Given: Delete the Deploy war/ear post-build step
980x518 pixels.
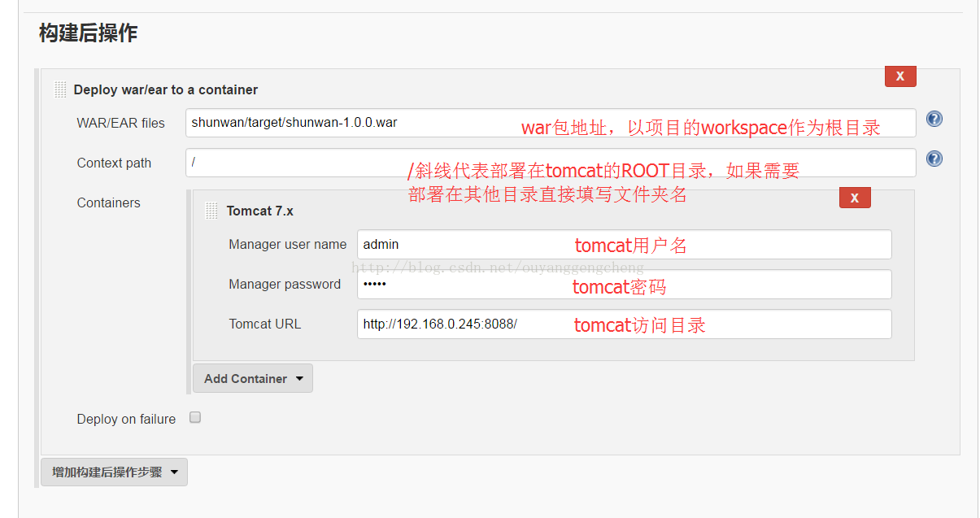Looking at the screenshot, I should (900, 76).
